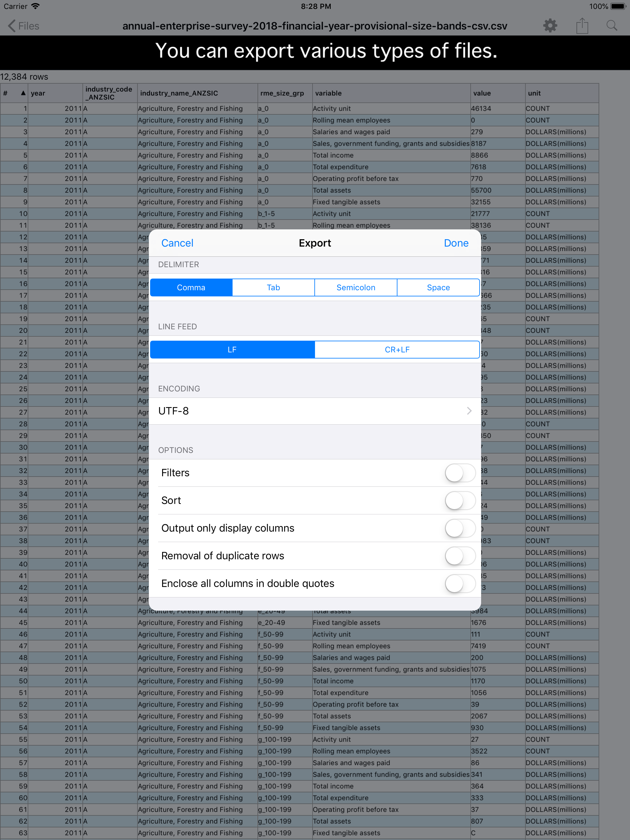Enable Removal of duplicate rows
630x840 pixels.
coord(461,556)
